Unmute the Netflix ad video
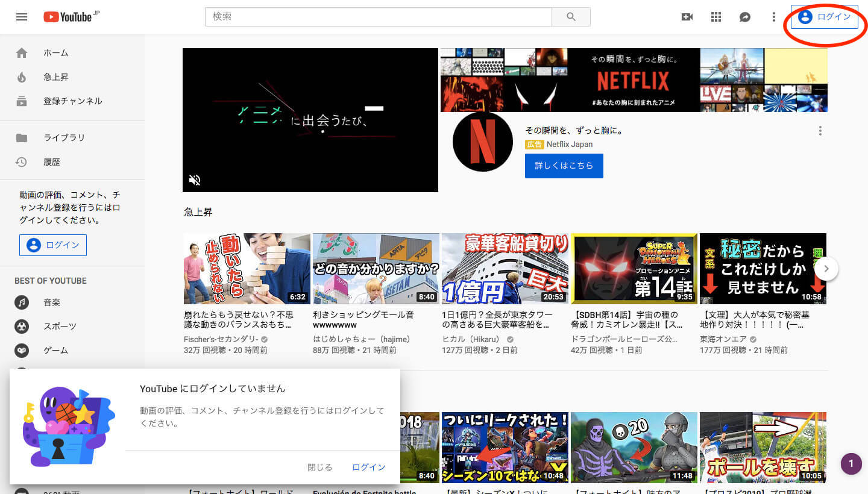 pos(195,180)
